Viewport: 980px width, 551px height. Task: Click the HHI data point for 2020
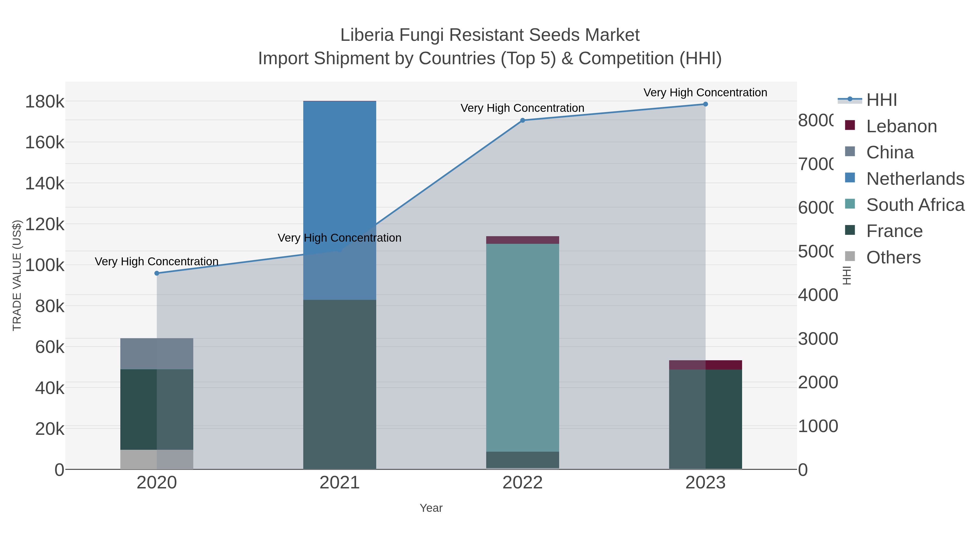click(157, 273)
